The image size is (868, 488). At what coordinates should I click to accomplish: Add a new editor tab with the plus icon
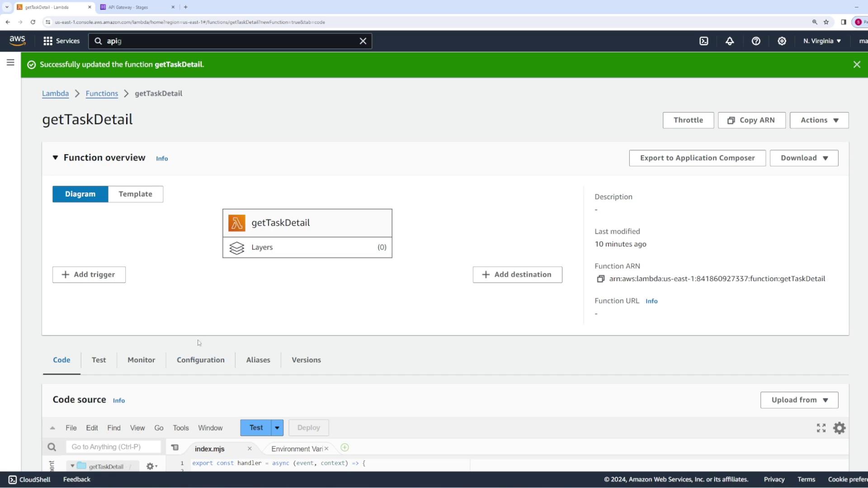click(x=344, y=447)
